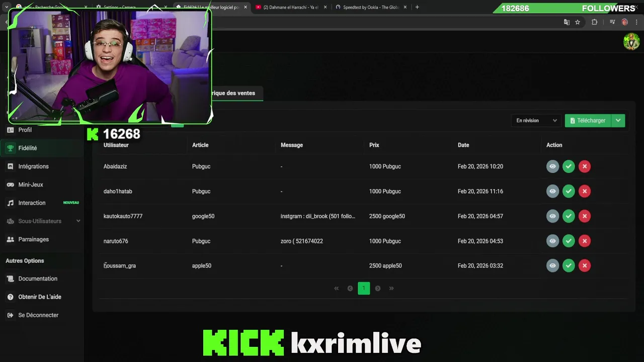This screenshot has height=362, width=644.
Task: Go to the next page of results
Action: pos(378,289)
